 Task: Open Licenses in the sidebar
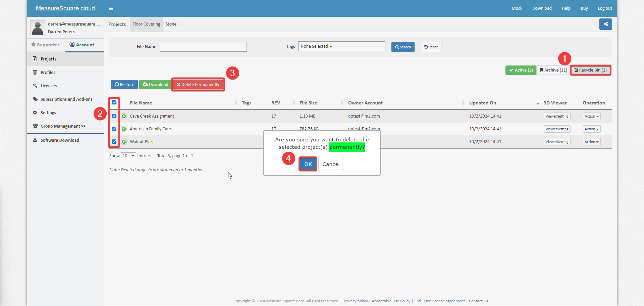(x=65, y=86)
